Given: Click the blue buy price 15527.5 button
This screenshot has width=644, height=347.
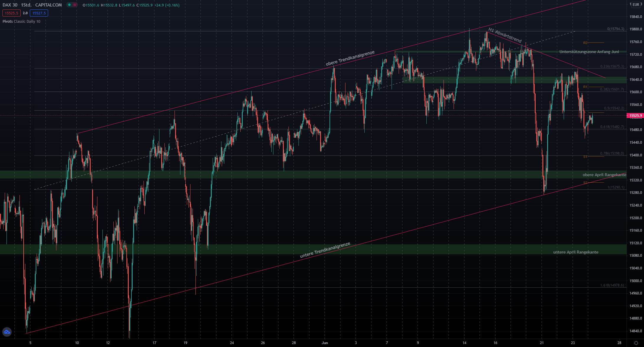Looking at the screenshot, I should pos(39,13).
